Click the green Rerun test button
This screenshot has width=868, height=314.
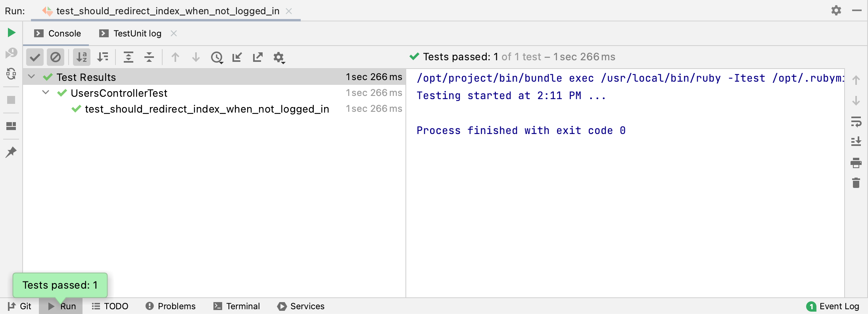[12, 33]
